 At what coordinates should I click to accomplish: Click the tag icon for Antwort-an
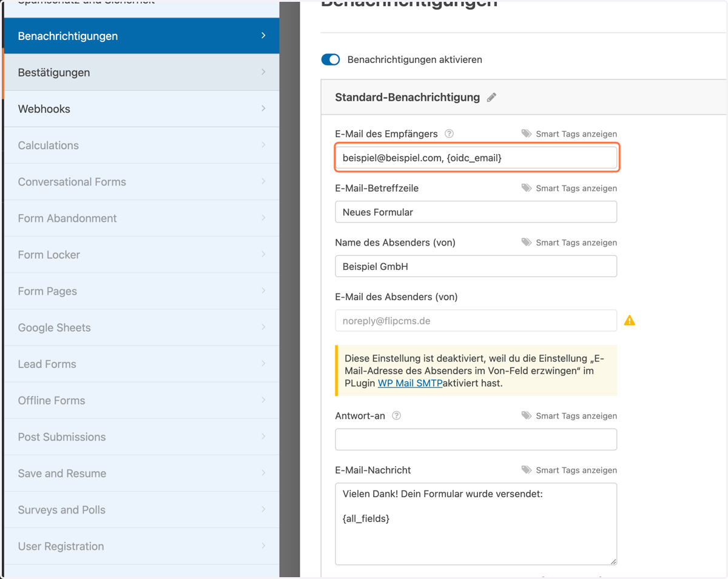click(527, 416)
